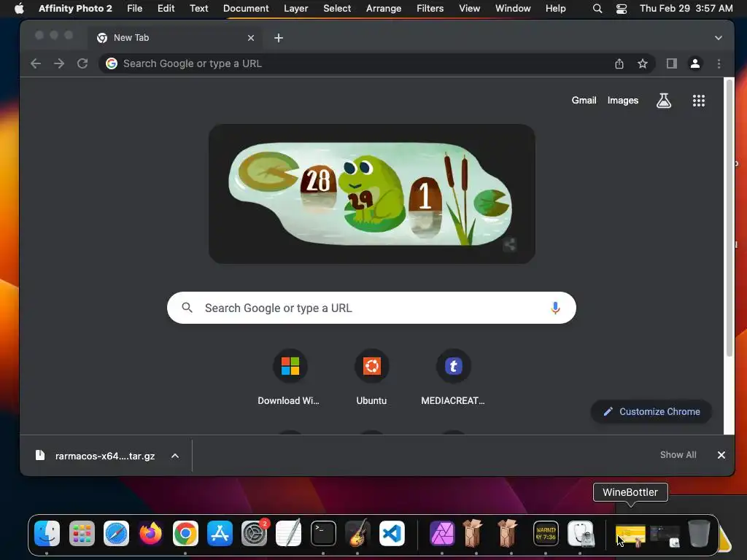
Task: Open Terminal from the Dock
Action: (x=323, y=533)
